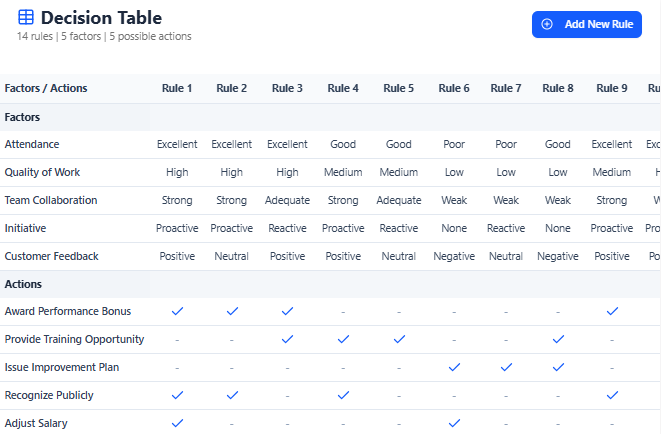Toggle Recognize Publicly checkmark for Rule 2
The height and width of the screenshot is (434, 661).
[x=232, y=395]
